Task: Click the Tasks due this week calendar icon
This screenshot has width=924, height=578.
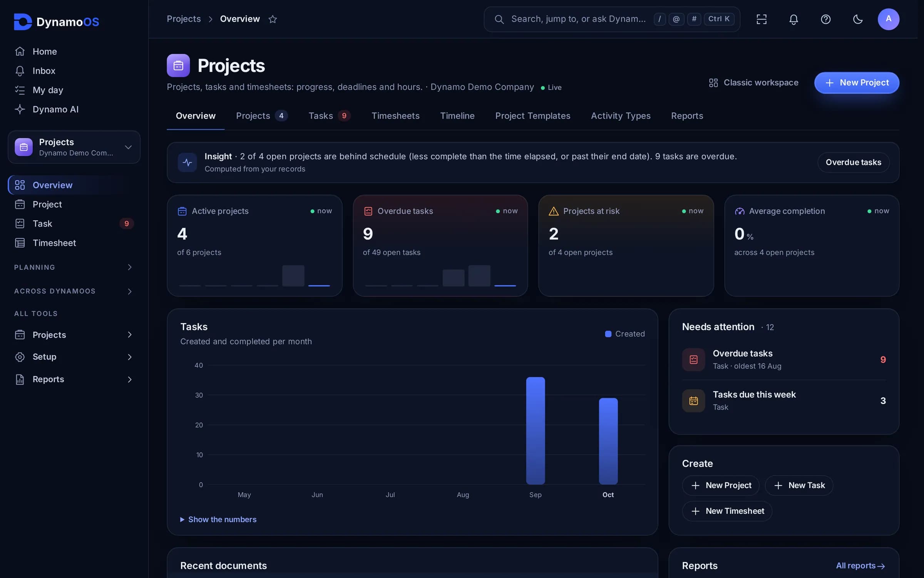Action: pyautogui.click(x=693, y=401)
